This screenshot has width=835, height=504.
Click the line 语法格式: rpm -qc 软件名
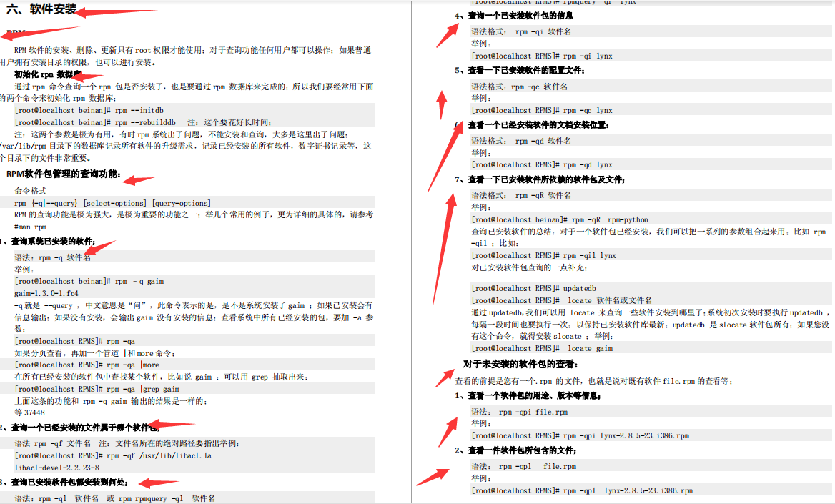pos(519,87)
